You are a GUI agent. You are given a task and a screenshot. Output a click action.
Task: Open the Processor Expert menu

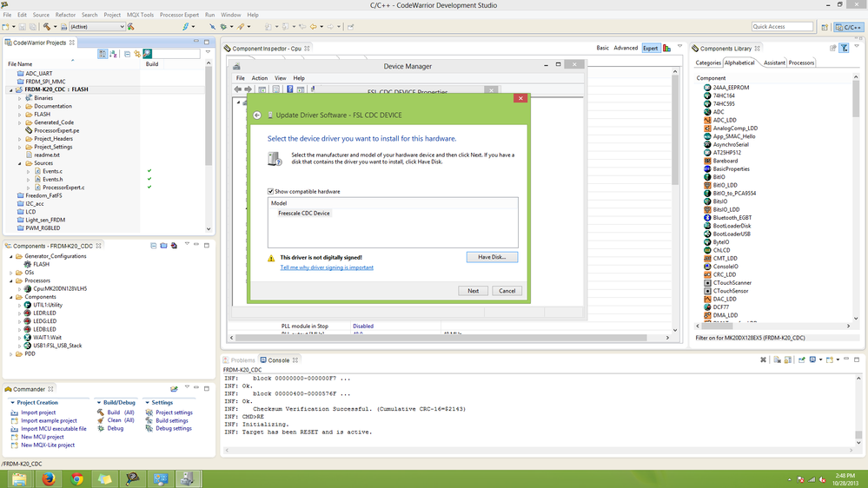click(179, 15)
